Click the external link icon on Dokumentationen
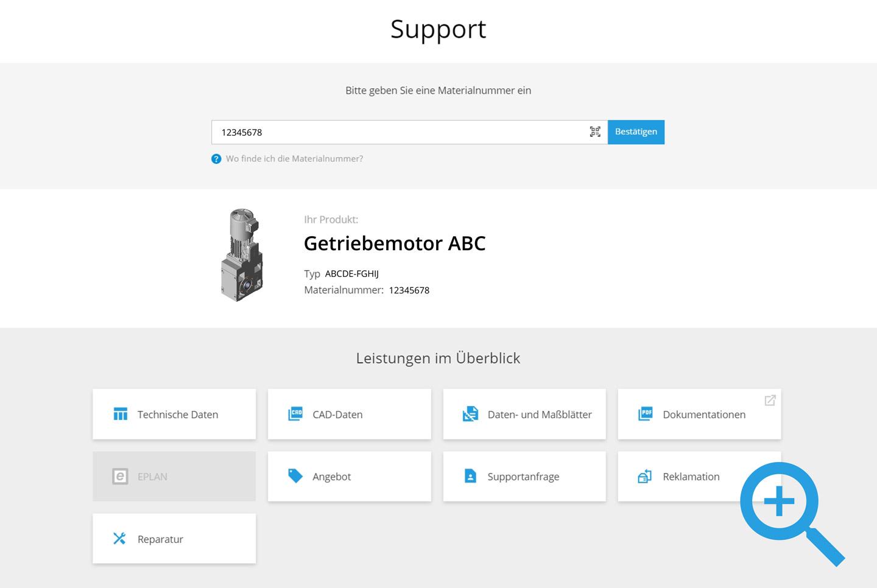 click(769, 400)
